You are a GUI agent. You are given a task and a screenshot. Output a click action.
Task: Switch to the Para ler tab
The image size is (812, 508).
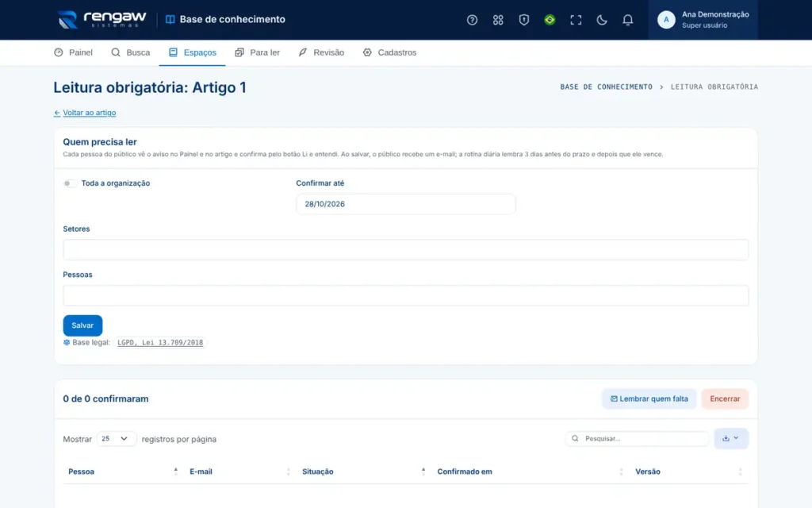pyautogui.click(x=258, y=52)
